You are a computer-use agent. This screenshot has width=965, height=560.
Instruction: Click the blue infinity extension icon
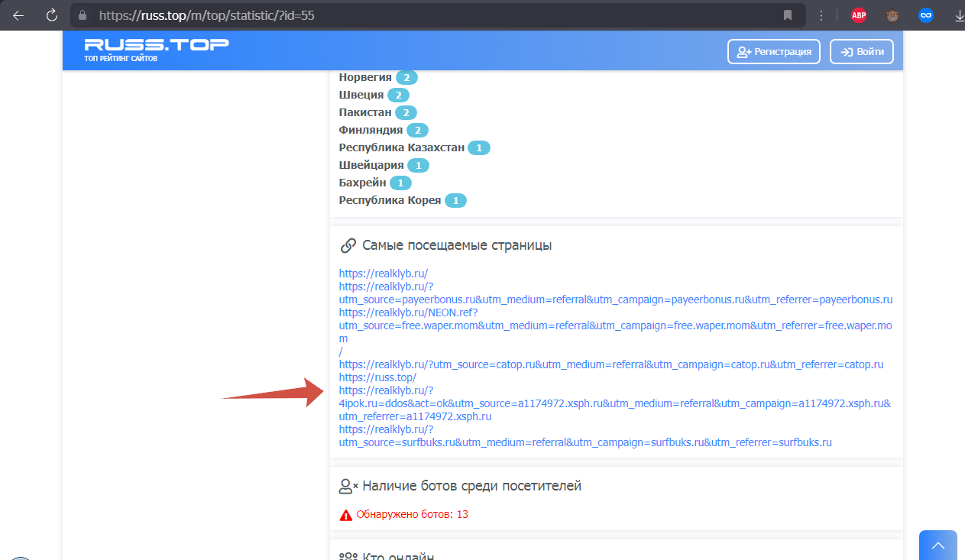(926, 15)
